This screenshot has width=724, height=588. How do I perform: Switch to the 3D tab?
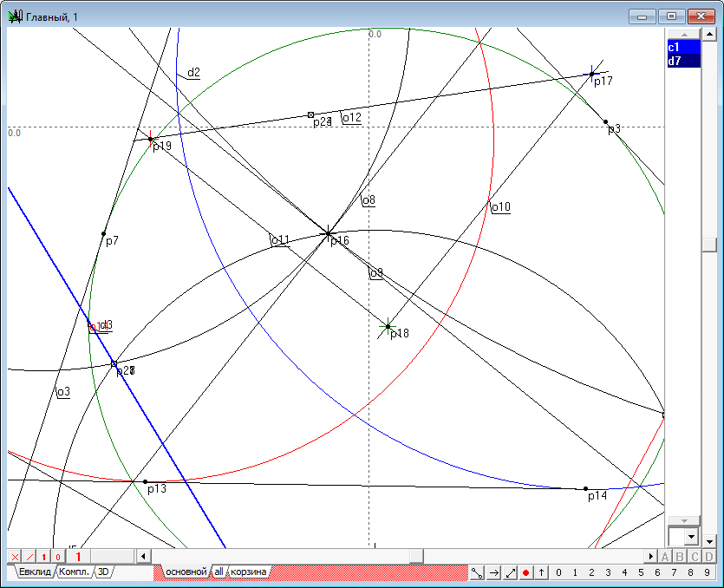(103, 572)
